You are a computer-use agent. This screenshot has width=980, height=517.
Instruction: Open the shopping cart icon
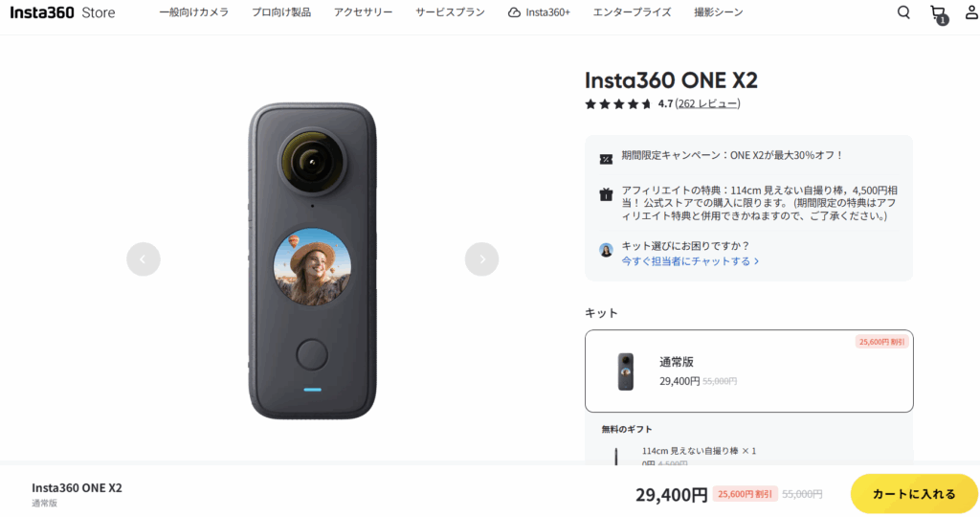(937, 12)
